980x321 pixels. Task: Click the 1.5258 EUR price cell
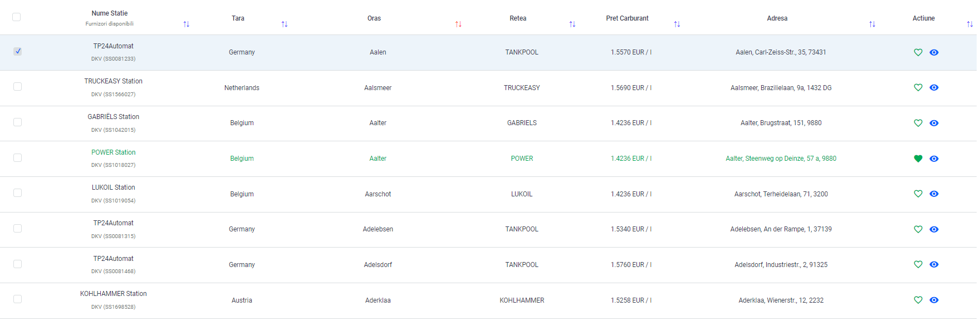[x=631, y=300]
